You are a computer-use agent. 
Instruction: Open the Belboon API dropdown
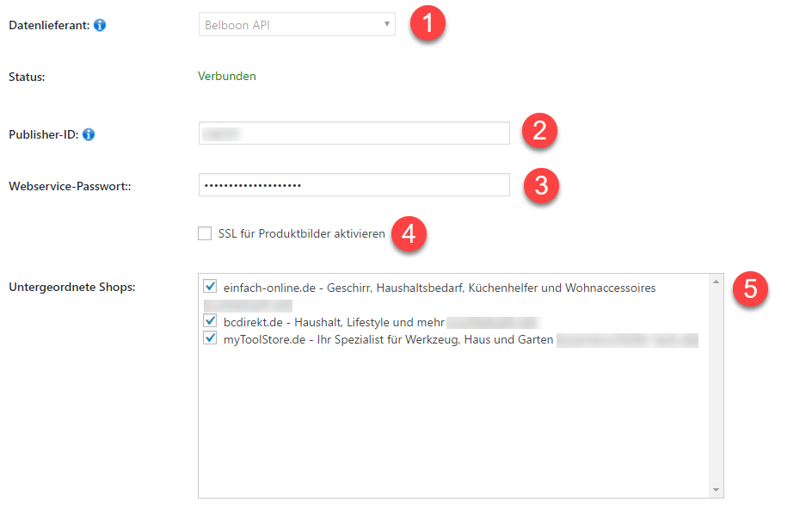pos(297,24)
